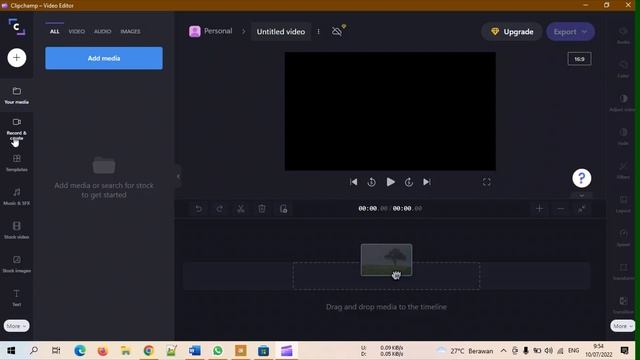640x360 pixels.
Task: Click the cloud sync disabled icon
Action: [x=338, y=31]
